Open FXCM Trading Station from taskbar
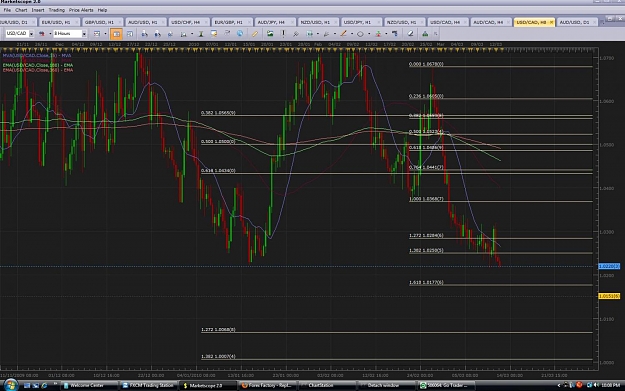 pyautogui.click(x=148, y=385)
